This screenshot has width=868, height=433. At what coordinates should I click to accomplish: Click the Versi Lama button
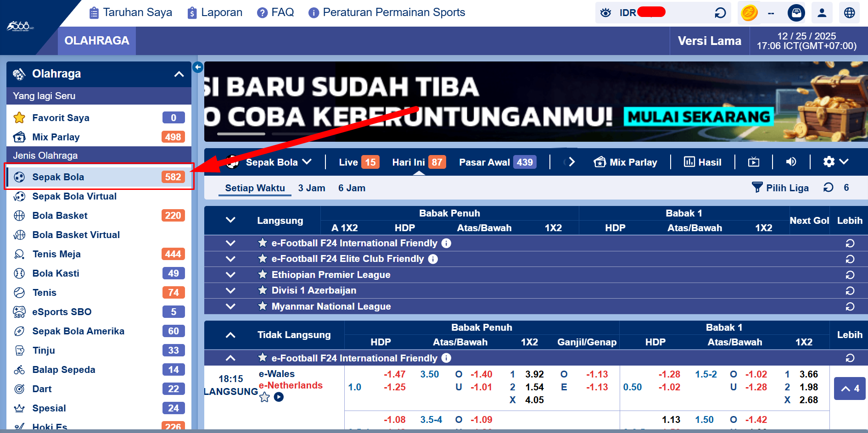(709, 40)
